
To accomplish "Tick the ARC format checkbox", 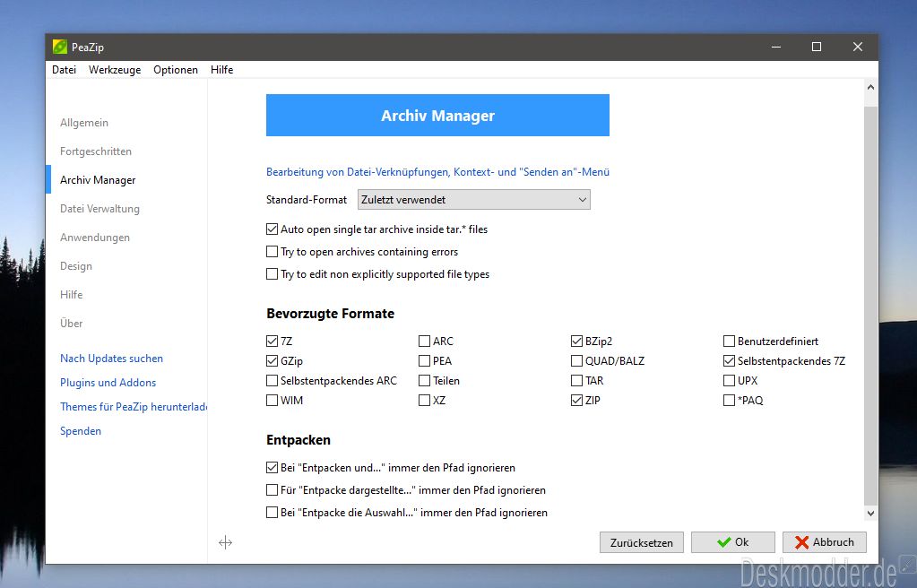I will point(425,342).
